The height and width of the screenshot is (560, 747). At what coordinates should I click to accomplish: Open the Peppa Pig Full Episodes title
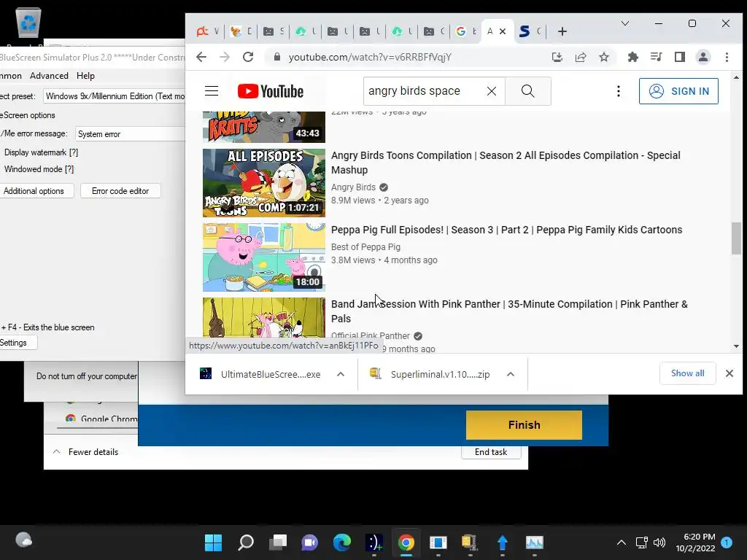506,230
